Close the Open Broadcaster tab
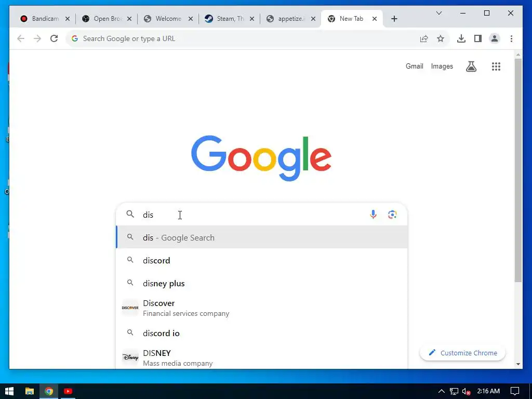This screenshot has width=532, height=399. (129, 19)
